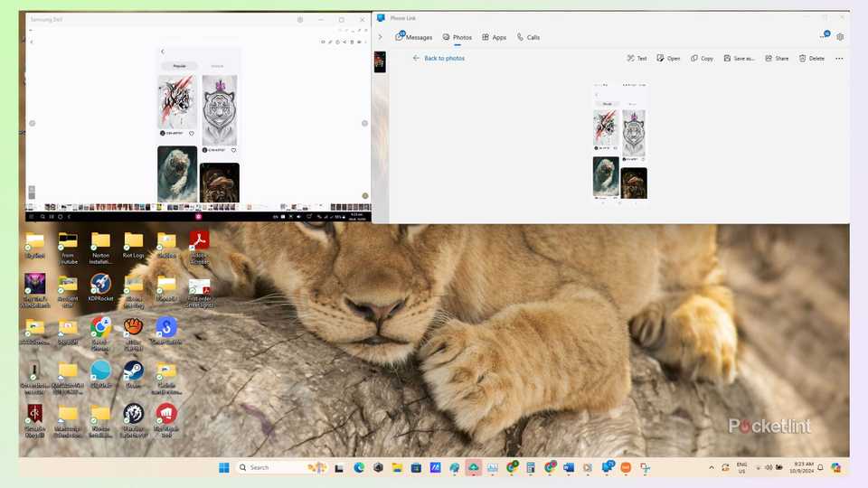The width and height of the screenshot is (868, 488).
Task: Open the white tiger painting image
Action: point(177,174)
